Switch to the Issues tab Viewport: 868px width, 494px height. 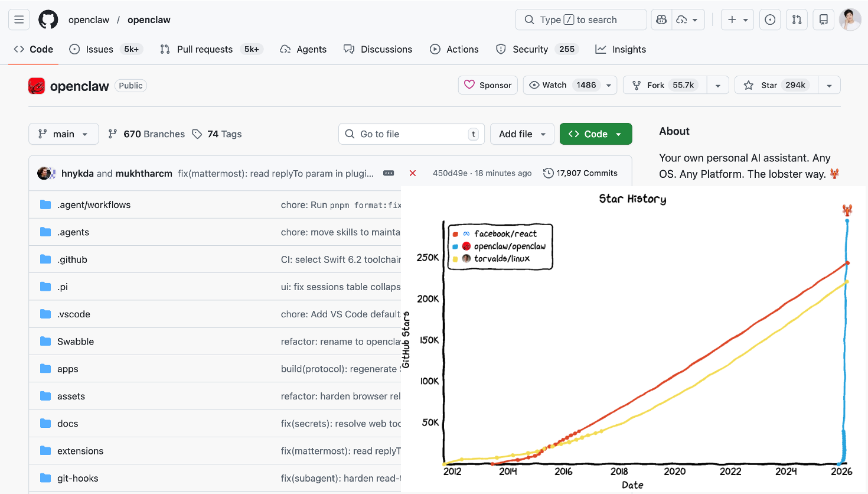coord(99,49)
